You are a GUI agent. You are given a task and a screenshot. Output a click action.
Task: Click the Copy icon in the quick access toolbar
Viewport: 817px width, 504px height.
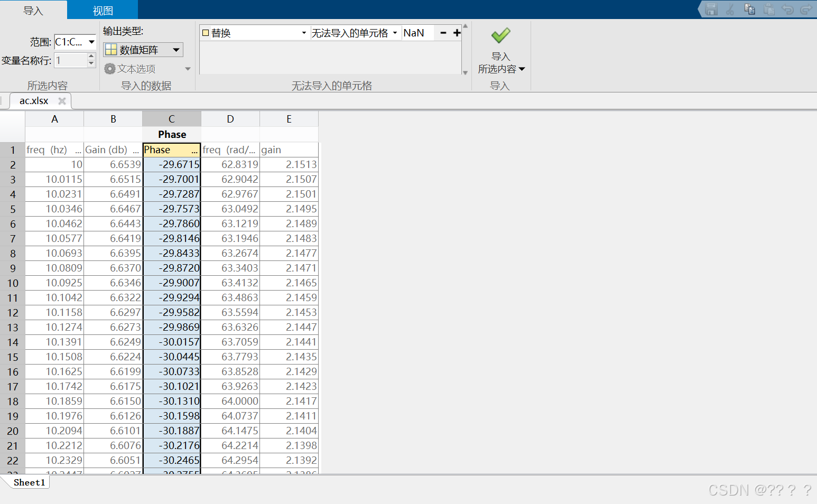(749, 9)
